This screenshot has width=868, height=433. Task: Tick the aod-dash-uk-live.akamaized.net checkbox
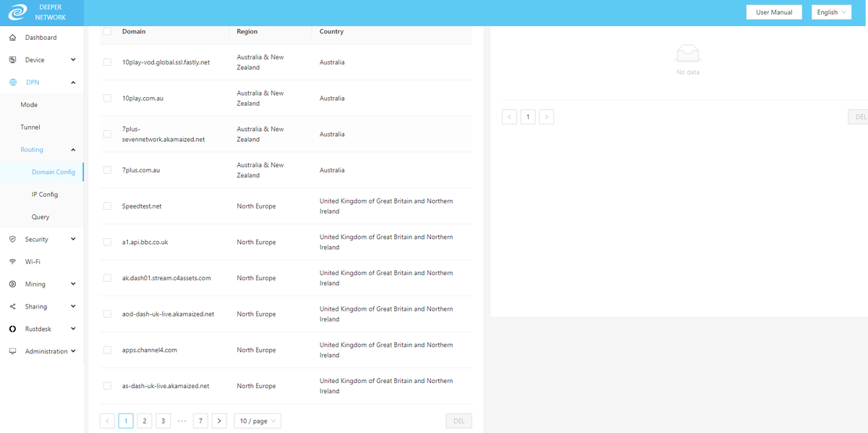point(107,314)
